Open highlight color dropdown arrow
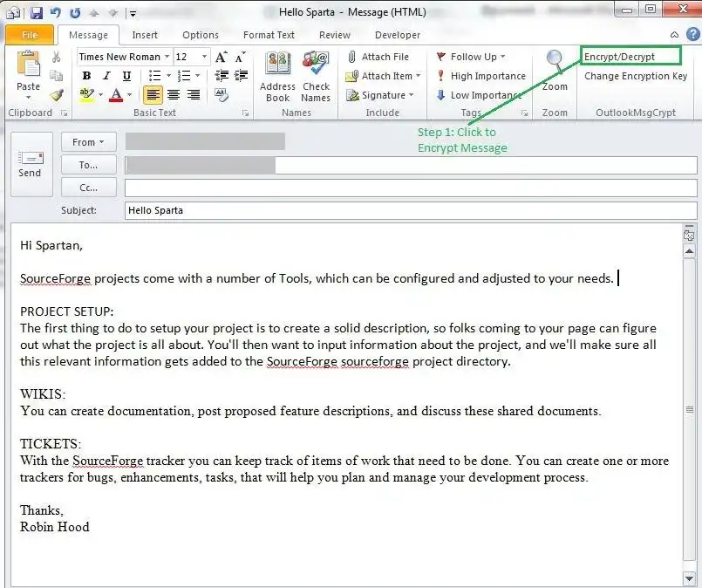Image resolution: width=702 pixels, height=588 pixels. (101, 94)
